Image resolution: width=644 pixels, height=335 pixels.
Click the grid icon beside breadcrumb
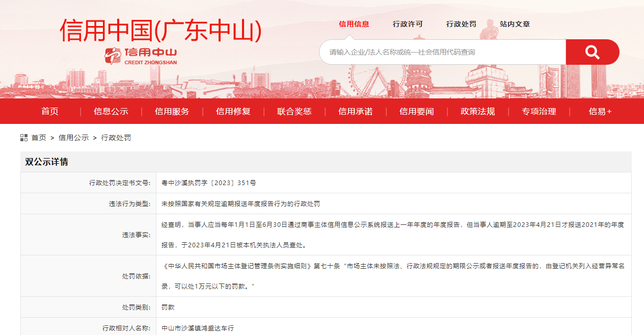tap(24, 138)
